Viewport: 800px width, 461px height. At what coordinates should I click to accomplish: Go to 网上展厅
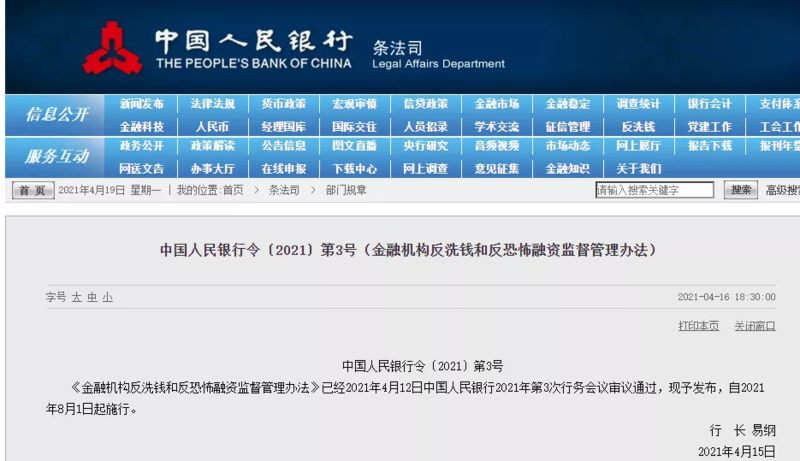click(x=638, y=146)
